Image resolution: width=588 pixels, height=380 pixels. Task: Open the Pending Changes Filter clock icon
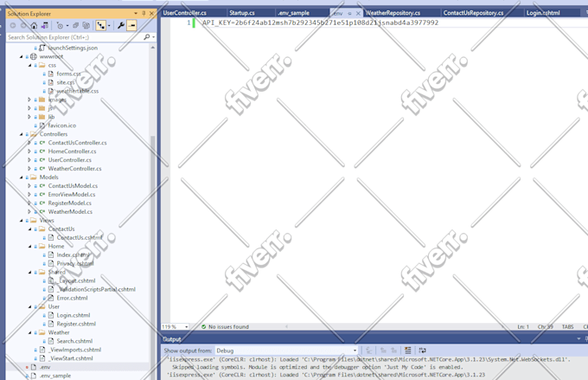tap(60, 25)
